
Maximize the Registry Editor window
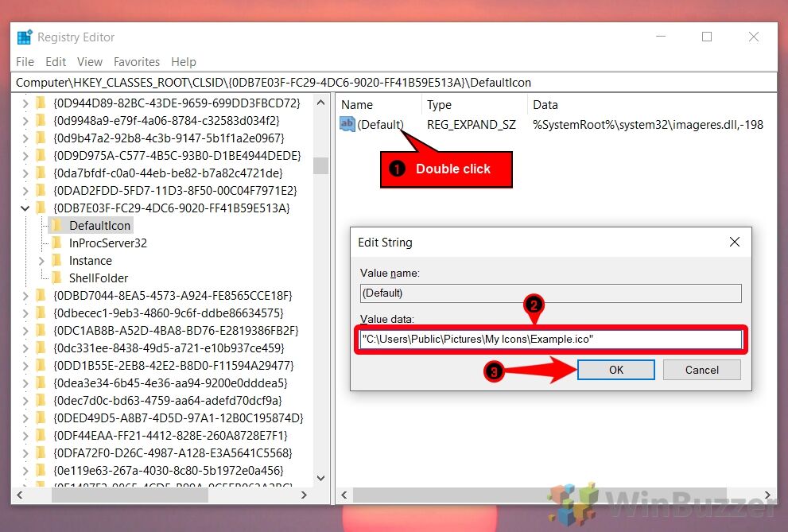click(707, 37)
